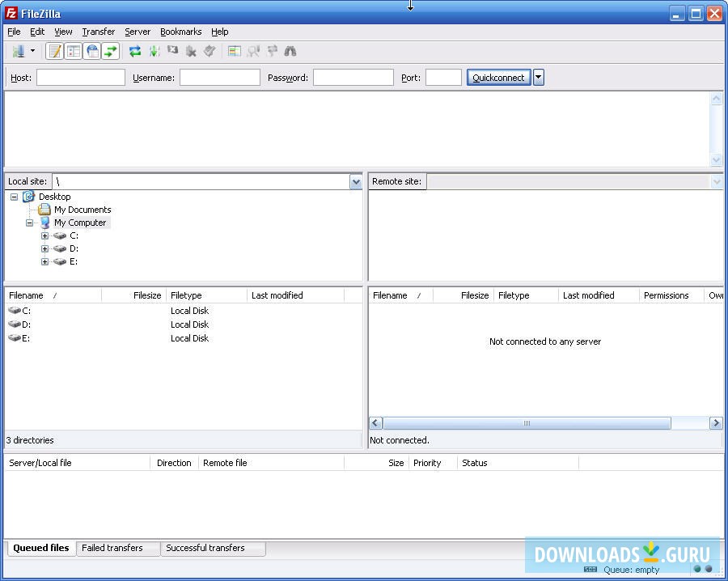Select the My Documents tree item
The image size is (728, 581).
[83, 210]
